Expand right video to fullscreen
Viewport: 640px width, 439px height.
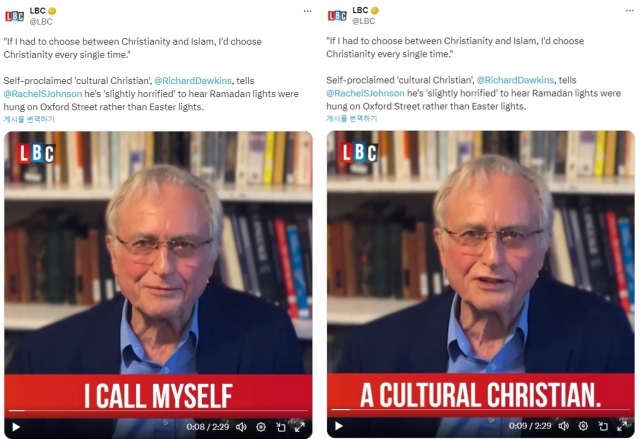622,426
